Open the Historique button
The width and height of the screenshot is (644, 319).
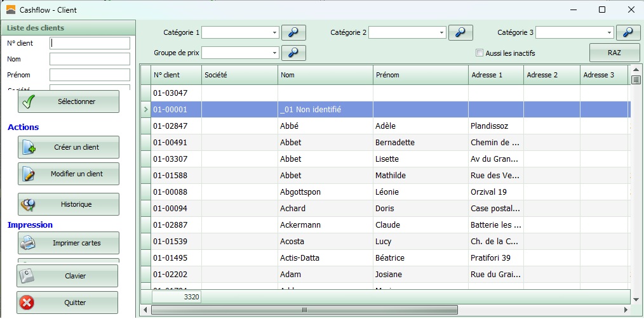pyautogui.click(x=69, y=204)
